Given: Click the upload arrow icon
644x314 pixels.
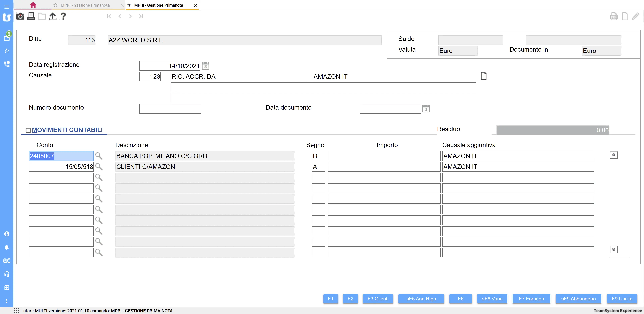Looking at the screenshot, I should click(x=52, y=16).
